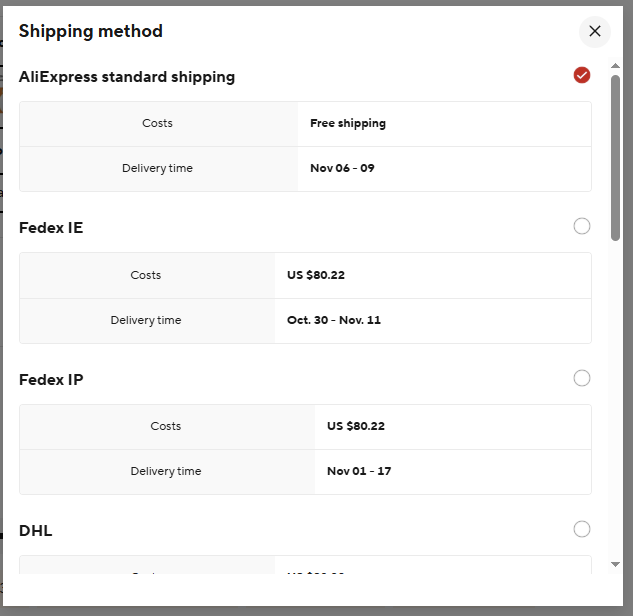Click the Oct. 30 - Nov. 11 delivery time

[334, 321]
